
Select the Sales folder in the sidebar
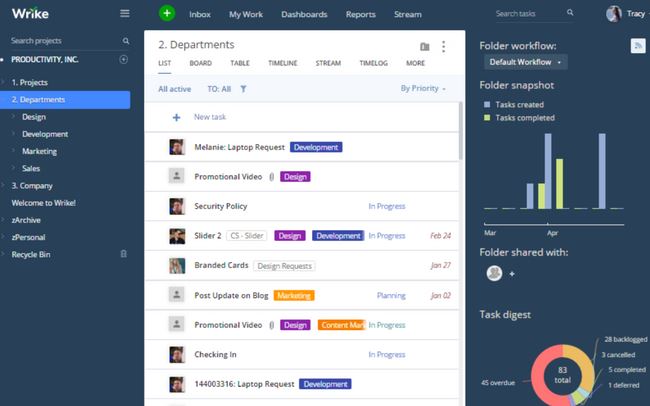point(31,168)
